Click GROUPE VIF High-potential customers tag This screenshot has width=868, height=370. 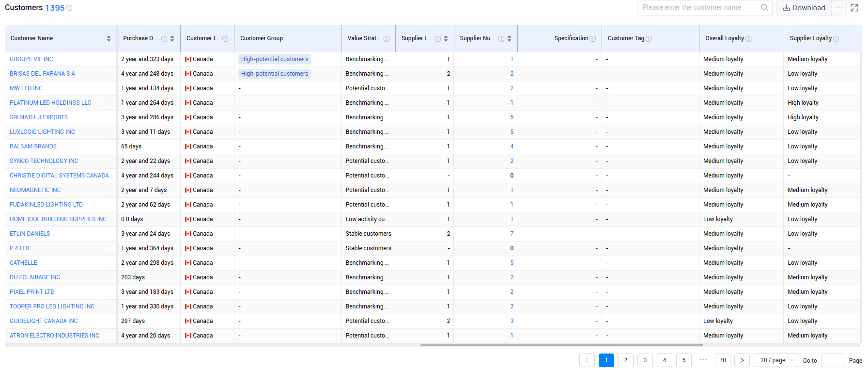275,59
